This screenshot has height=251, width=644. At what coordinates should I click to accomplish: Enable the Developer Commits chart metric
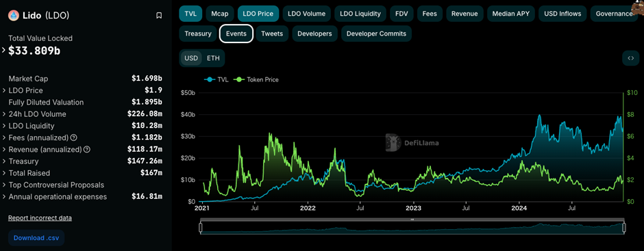click(376, 34)
